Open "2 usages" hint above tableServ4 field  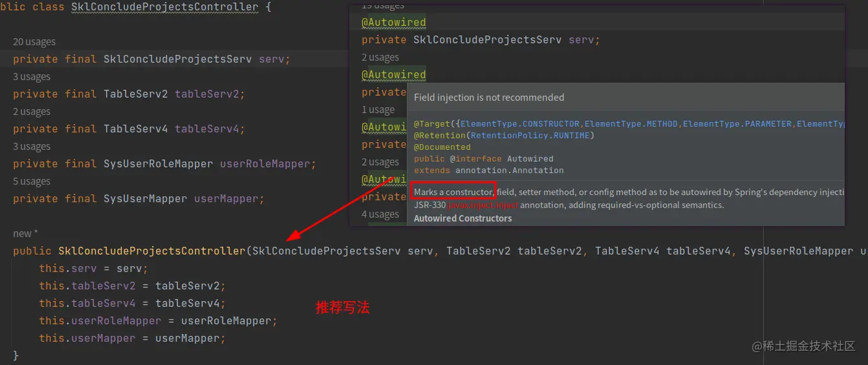(32, 112)
